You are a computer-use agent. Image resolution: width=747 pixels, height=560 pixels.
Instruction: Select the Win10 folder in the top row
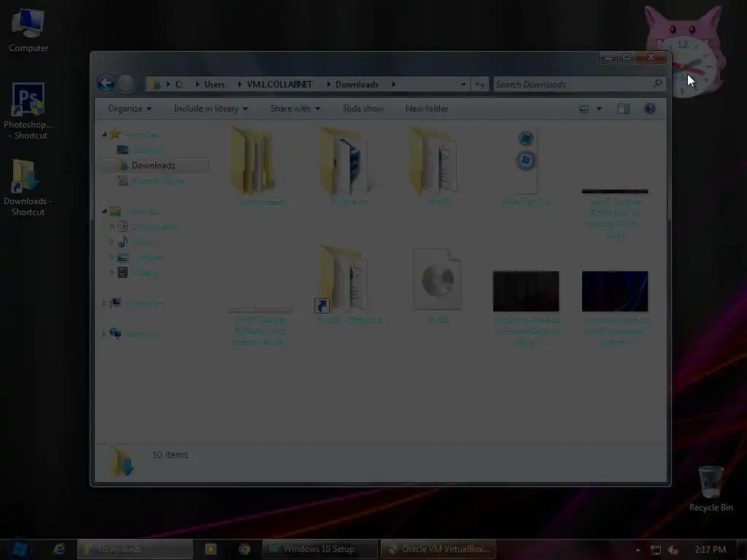point(438,166)
